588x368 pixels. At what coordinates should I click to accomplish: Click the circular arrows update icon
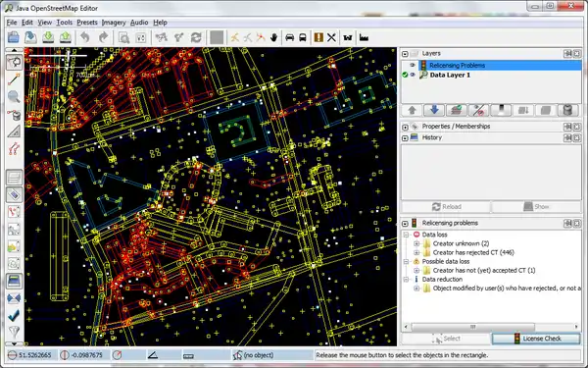click(x=196, y=37)
